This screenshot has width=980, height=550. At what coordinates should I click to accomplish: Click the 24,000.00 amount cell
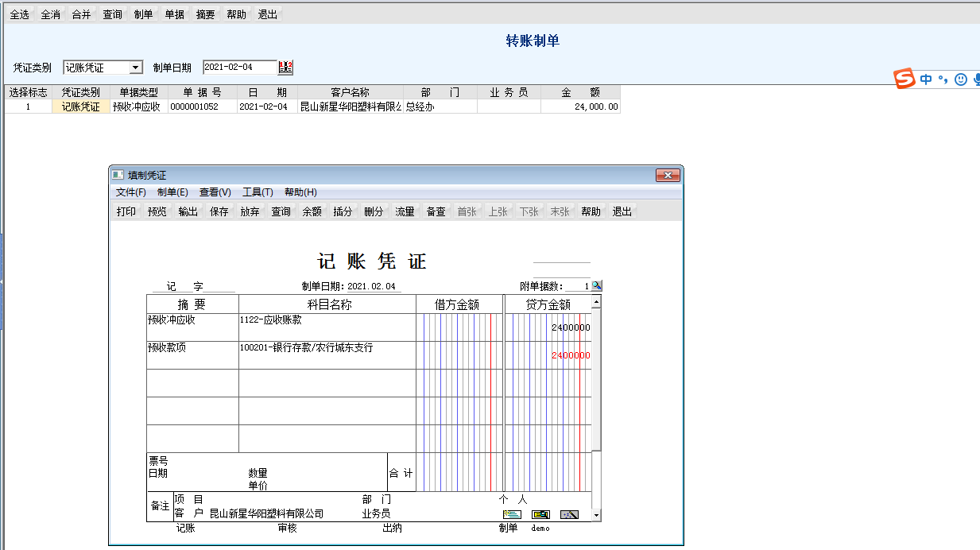pos(580,107)
